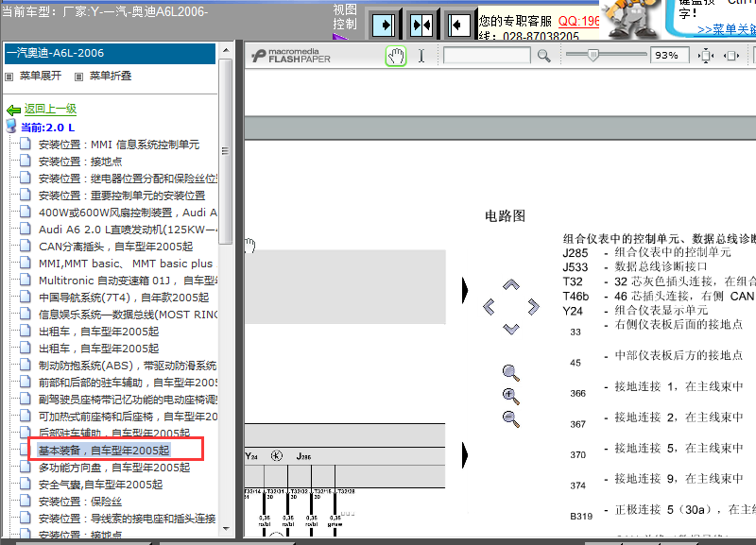Click the sidebar vertical scrollbar thumb

(225, 151)
